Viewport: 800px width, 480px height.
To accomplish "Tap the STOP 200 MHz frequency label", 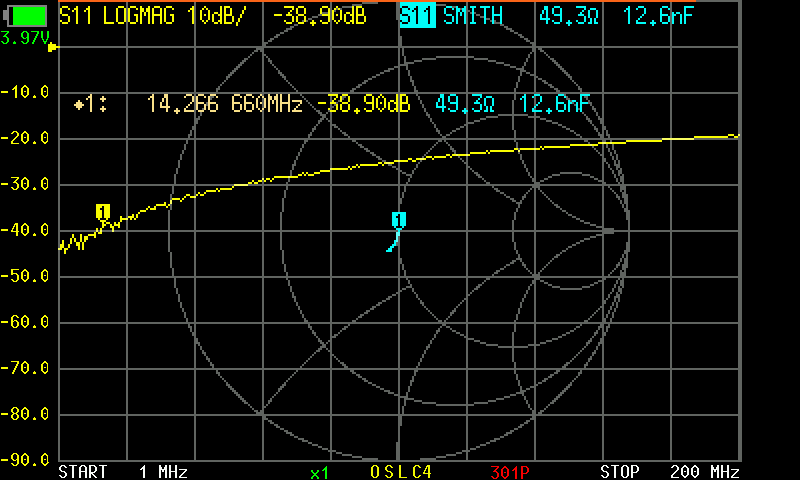I will 670,471.
